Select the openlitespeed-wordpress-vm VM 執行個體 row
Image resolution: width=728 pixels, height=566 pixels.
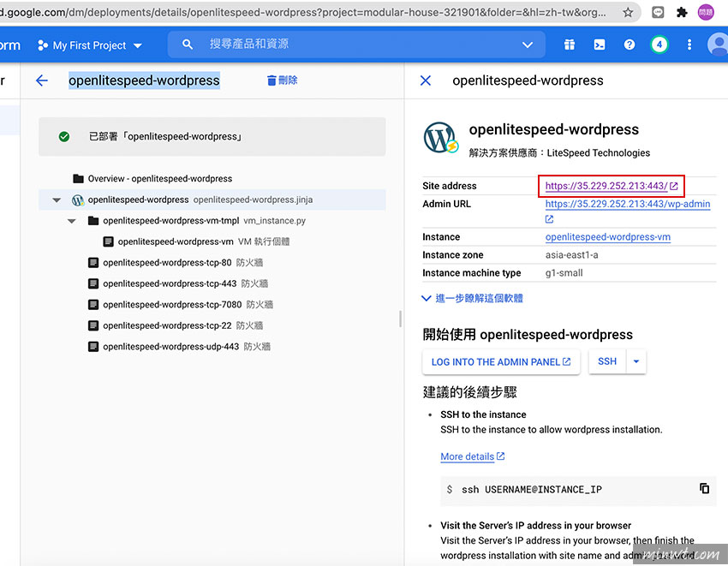212,241
